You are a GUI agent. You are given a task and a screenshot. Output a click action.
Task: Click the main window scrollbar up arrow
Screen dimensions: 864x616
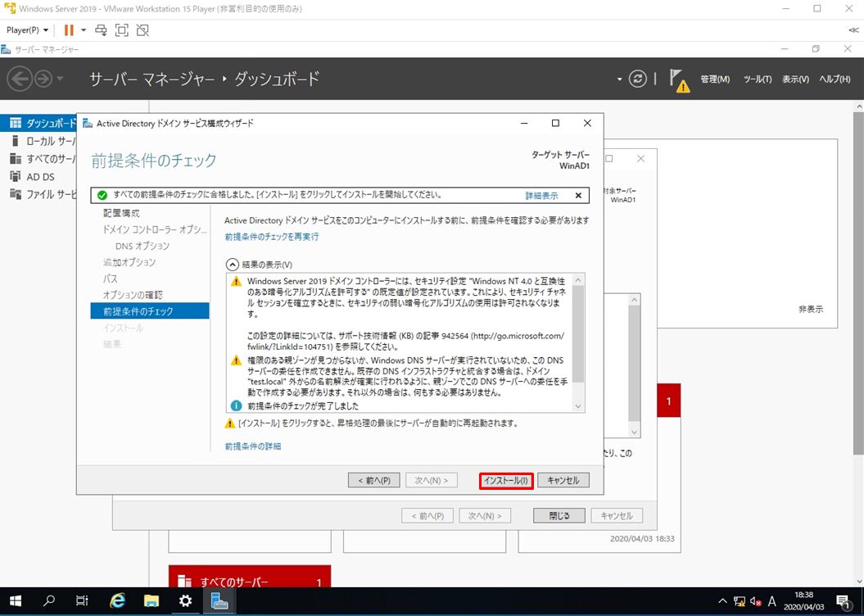[x=858, y=106]
